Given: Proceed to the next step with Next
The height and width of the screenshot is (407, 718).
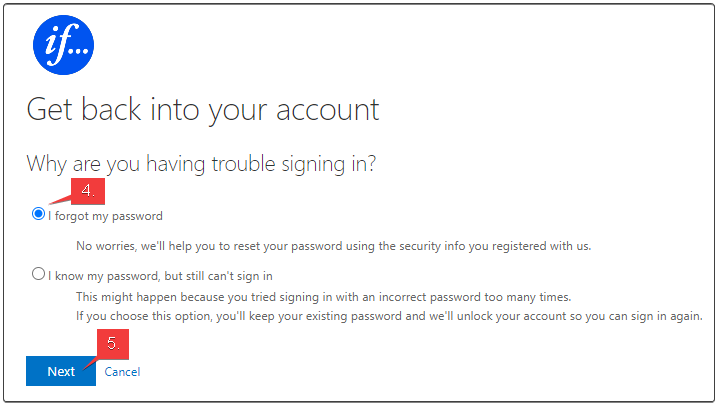Looking at the screenshot, I should [x=61, y=371].
